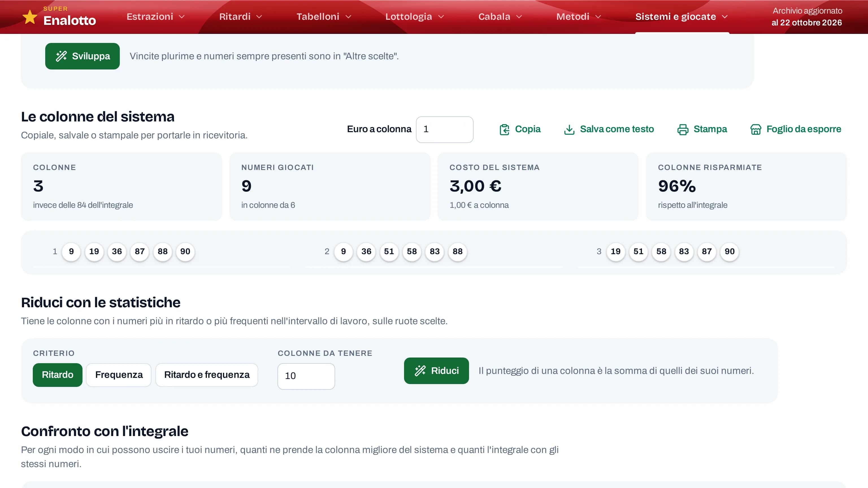Click 'invece delle 84 dell'integrale' text
Viewport: 868px width, 488px height.
[x=83, y=205]
